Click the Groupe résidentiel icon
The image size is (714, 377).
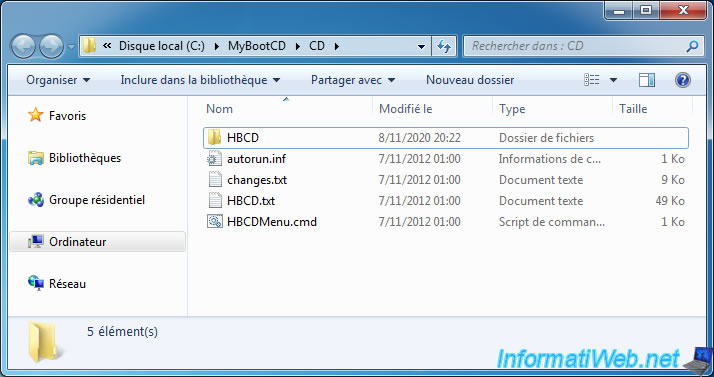[x=36, y=200]
